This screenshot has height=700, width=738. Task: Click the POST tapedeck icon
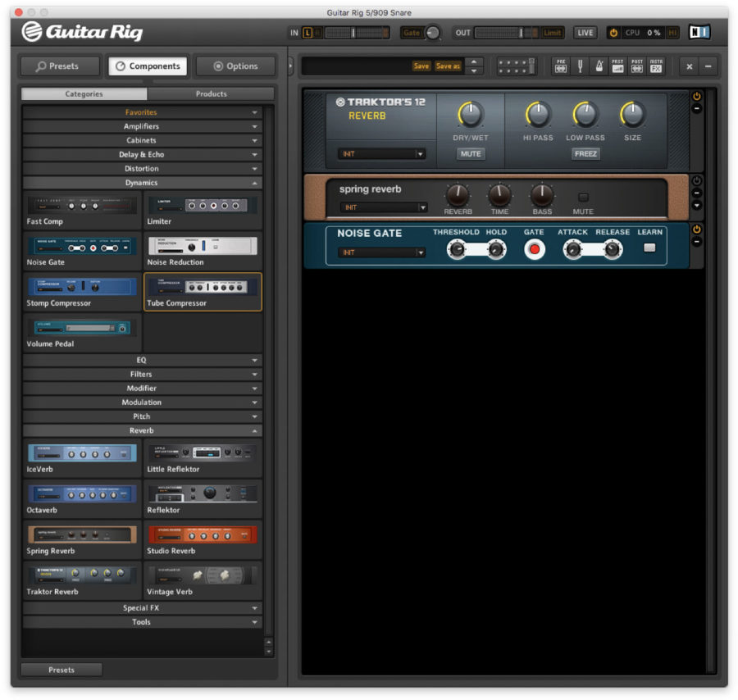coord(637,66)
